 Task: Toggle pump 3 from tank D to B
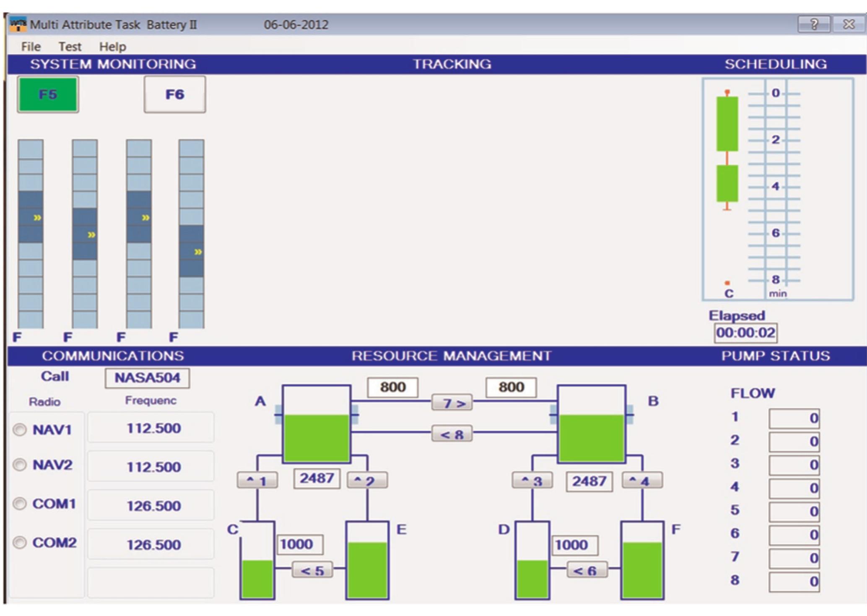tap(532, 481)
